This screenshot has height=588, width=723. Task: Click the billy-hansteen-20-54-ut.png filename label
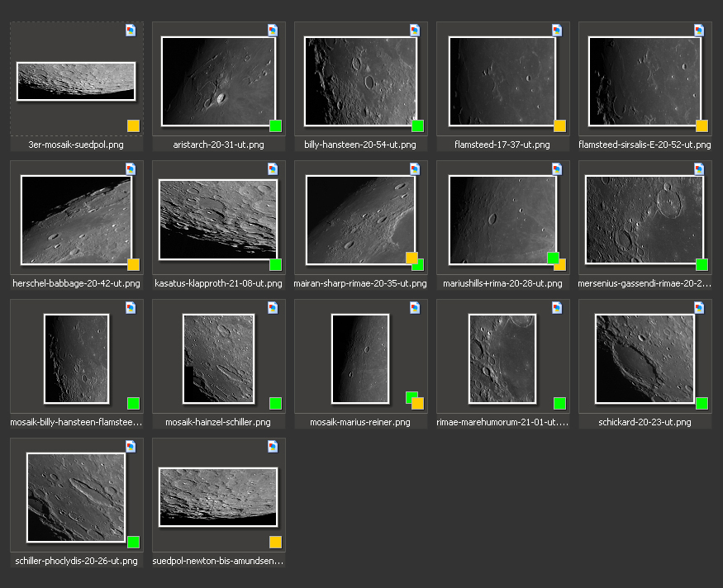coord(360,145)
